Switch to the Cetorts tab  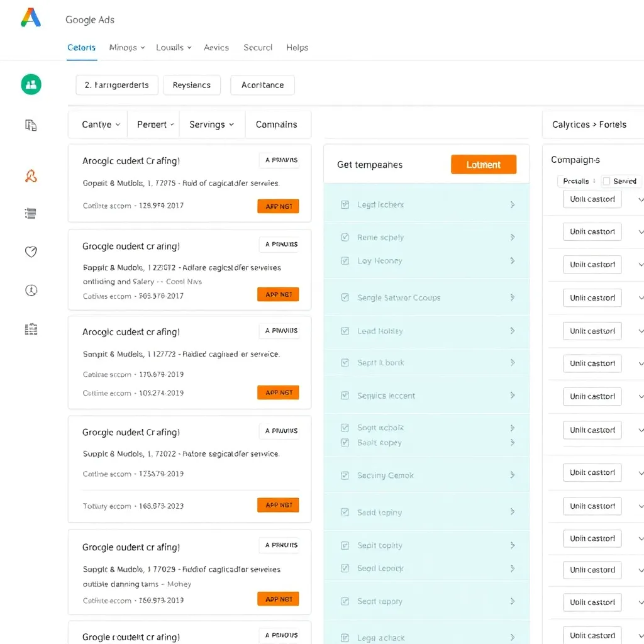coord(81,47)
